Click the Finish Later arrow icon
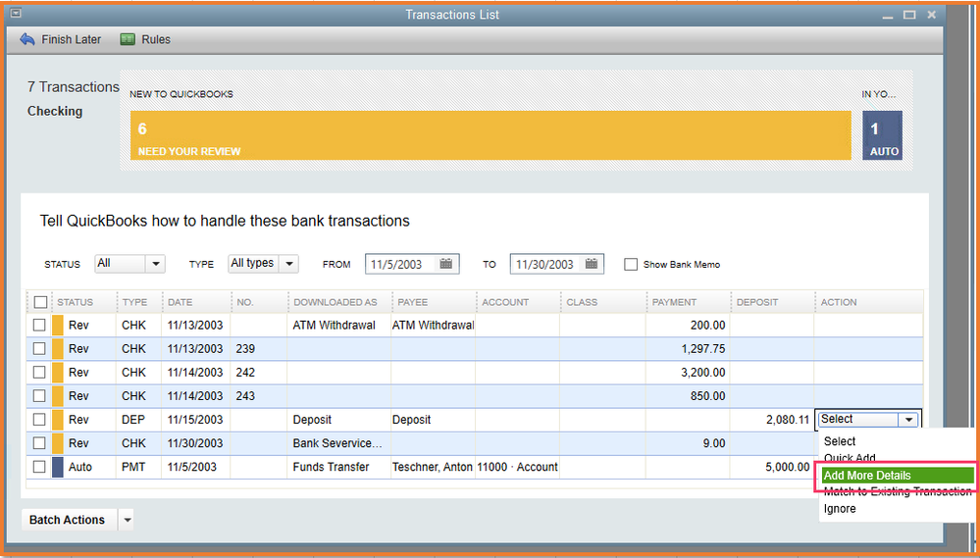This screenshot has height=558, width=980. pyautogui.click(x=26, y=39)
